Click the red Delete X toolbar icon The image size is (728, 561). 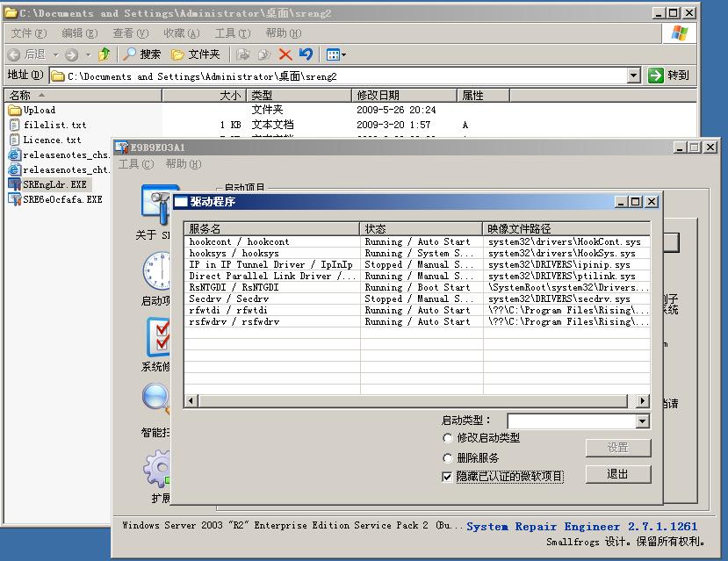285,54
